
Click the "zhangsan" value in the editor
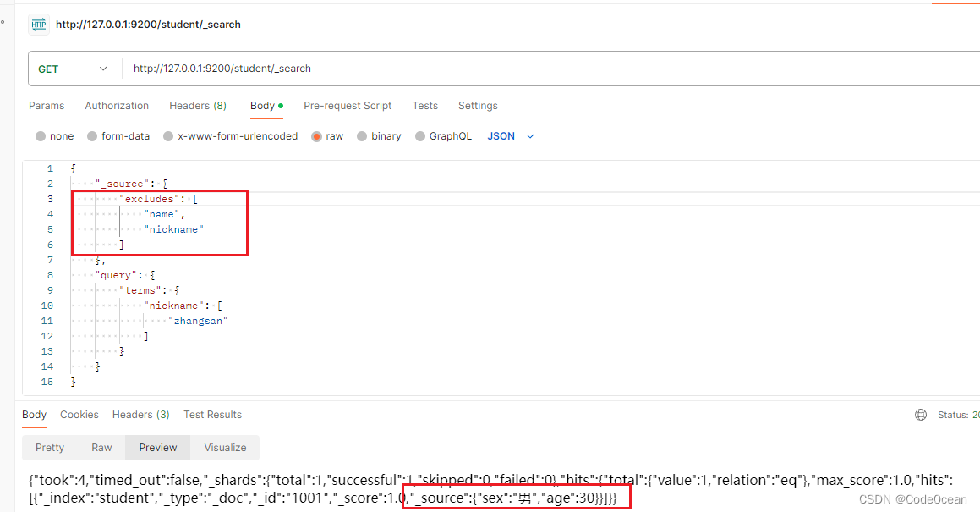tap(198, 321)
